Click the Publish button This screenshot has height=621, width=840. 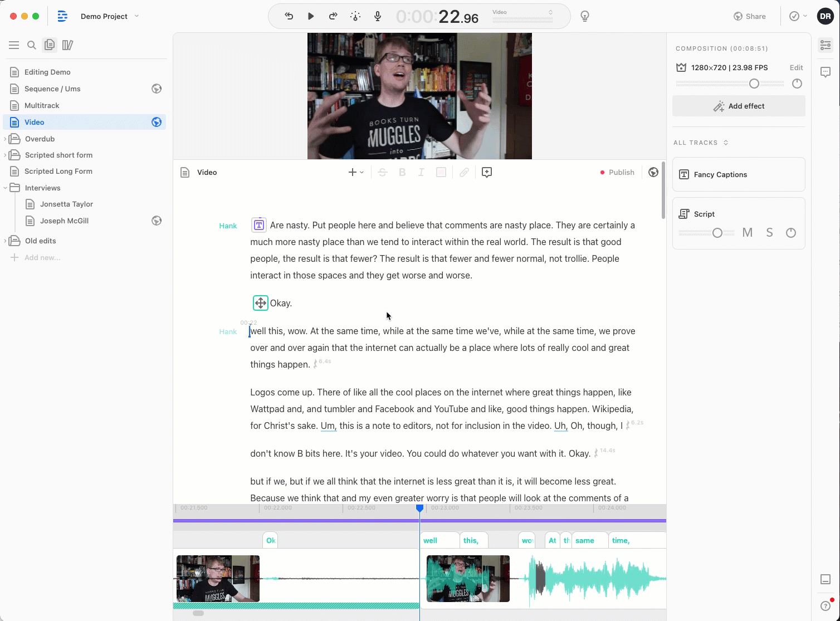(x=617, y=172)
